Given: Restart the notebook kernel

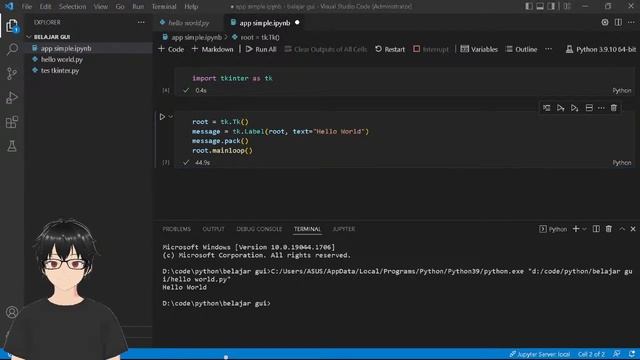Looking at the screenshot, I should point(390,49).
